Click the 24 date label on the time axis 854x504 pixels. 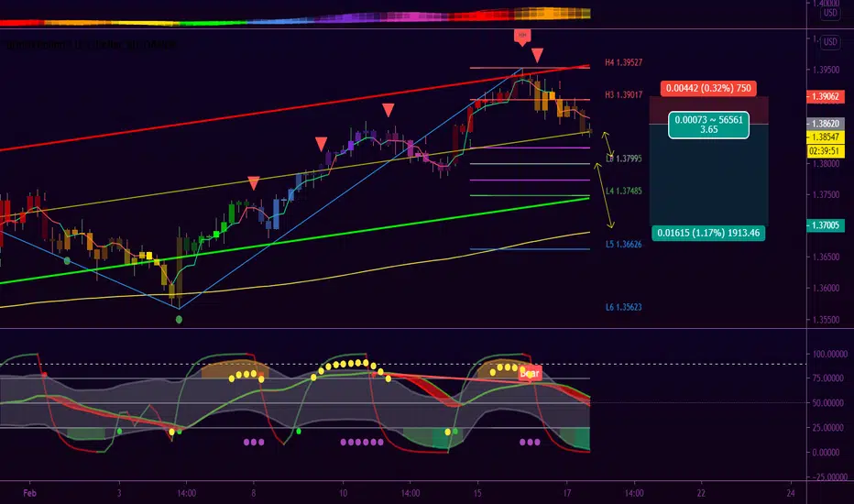coord(791,493)
